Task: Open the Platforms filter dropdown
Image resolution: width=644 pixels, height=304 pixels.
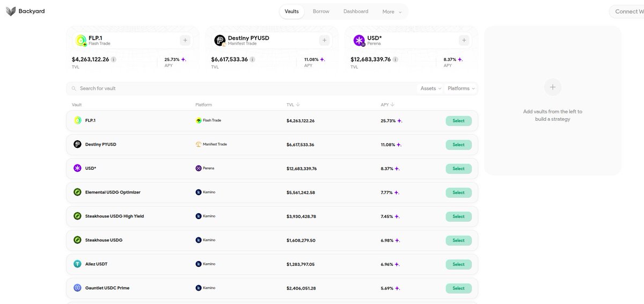Action: click(x=461, y=89)
